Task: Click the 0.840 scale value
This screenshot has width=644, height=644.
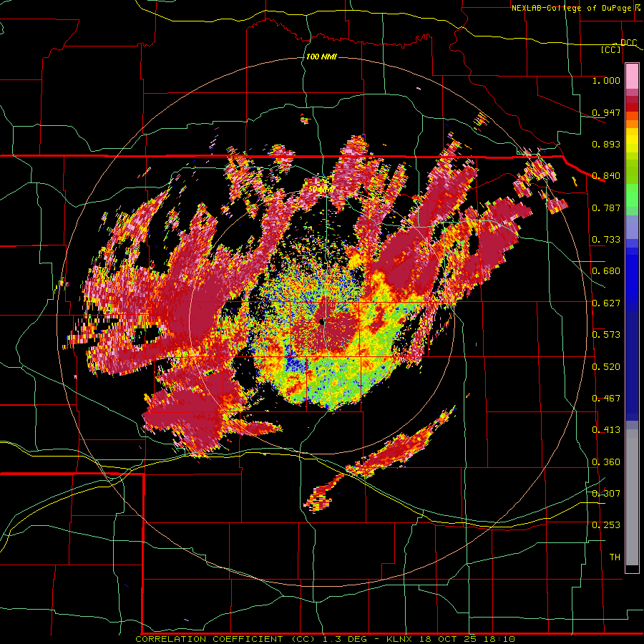Action: [606, 176]
